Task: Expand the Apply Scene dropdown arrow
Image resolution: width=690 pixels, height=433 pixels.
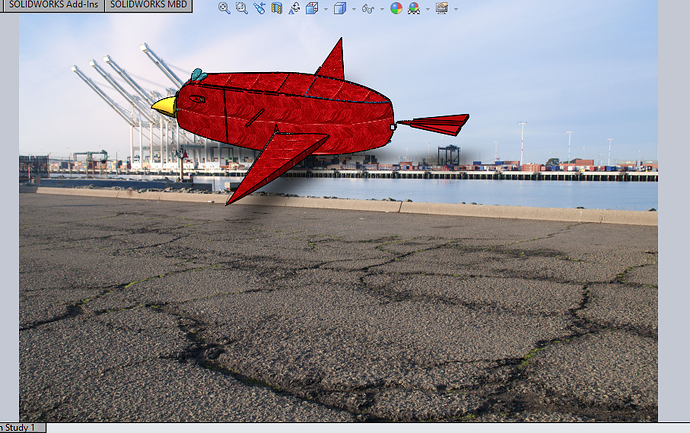Action: pos(426,9)
